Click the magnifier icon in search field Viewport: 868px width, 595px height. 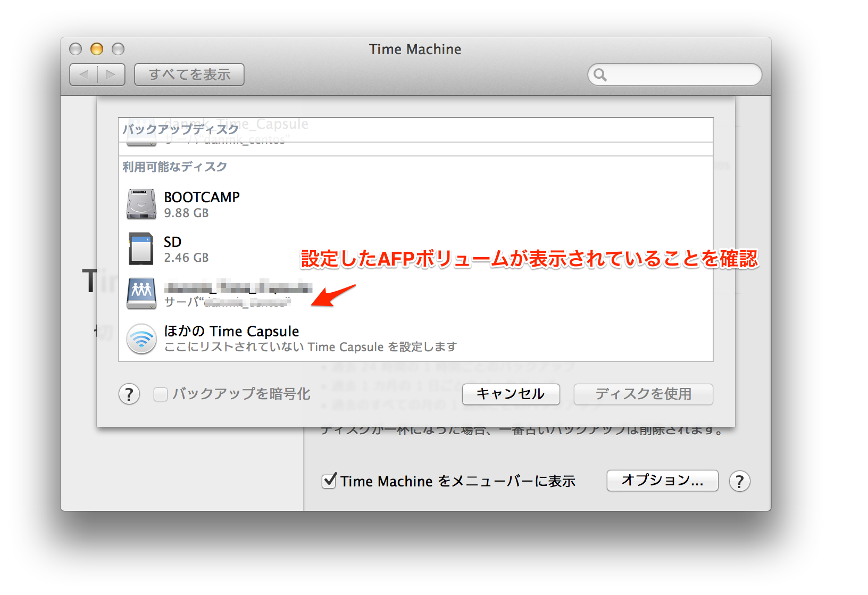click(600, 75)
